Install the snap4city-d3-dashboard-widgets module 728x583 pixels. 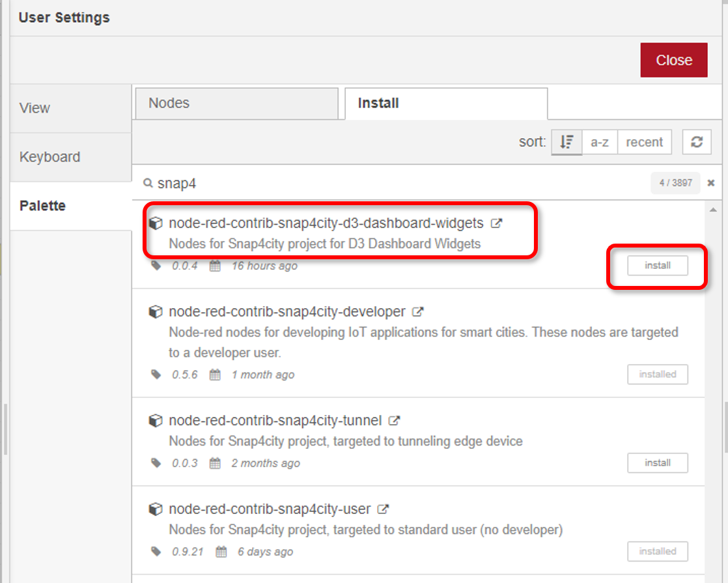pos(657,266)
